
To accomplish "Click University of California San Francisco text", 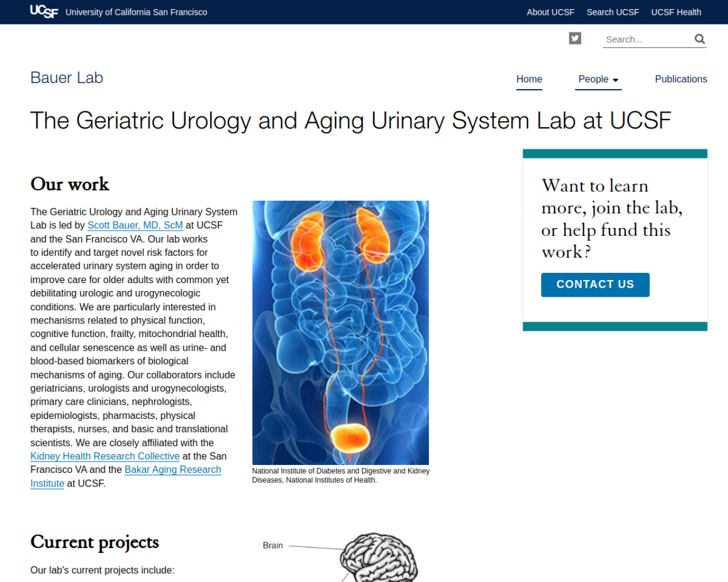I will click(136, 12).
